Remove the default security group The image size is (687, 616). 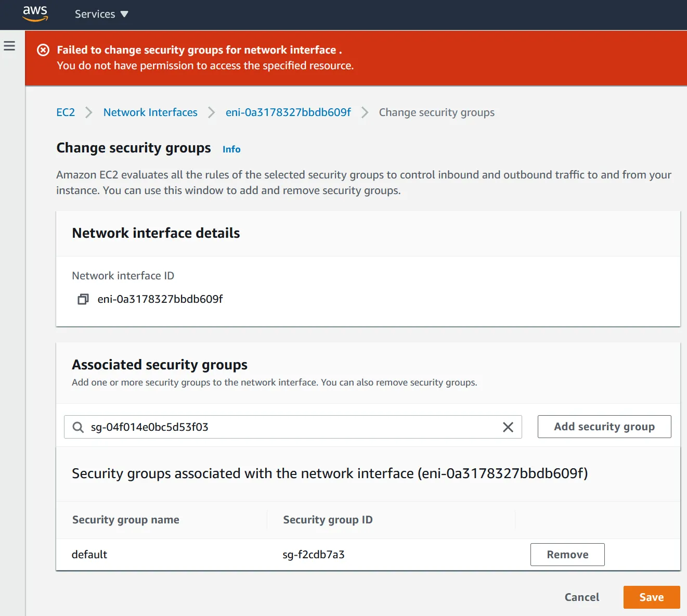coord(567,555)
